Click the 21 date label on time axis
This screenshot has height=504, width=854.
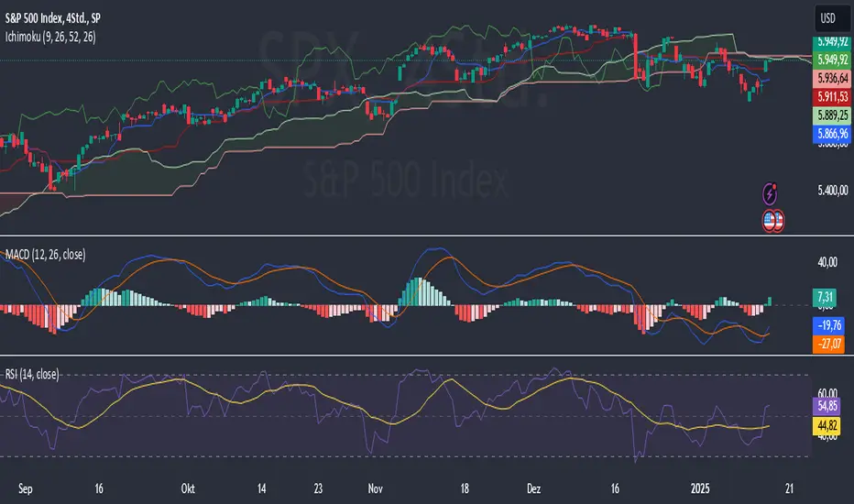click(x=790, y=488)
